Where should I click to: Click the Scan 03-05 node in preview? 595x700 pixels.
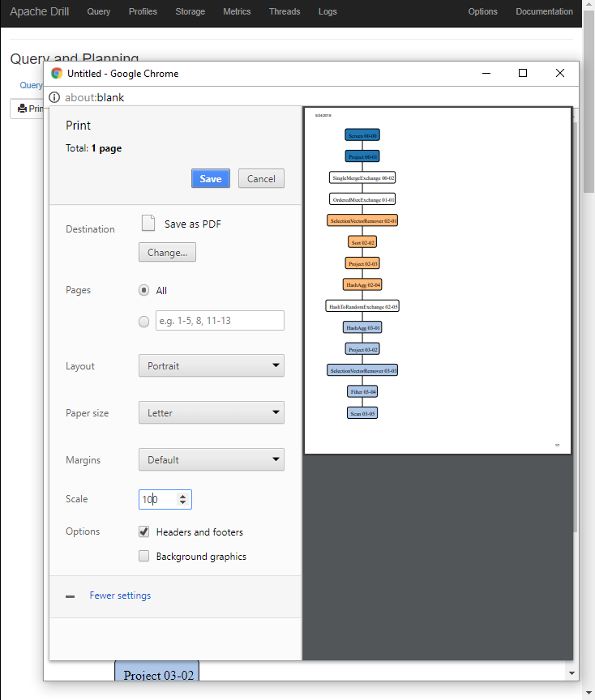pos(362,413)
